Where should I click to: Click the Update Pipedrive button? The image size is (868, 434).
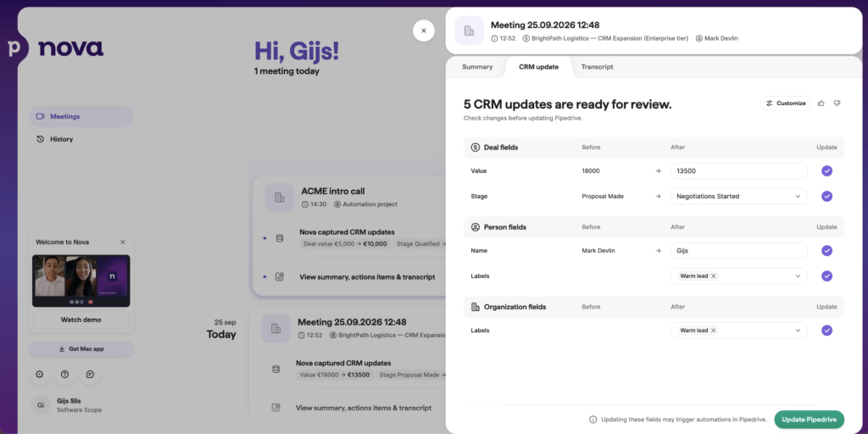coord(809,420)
